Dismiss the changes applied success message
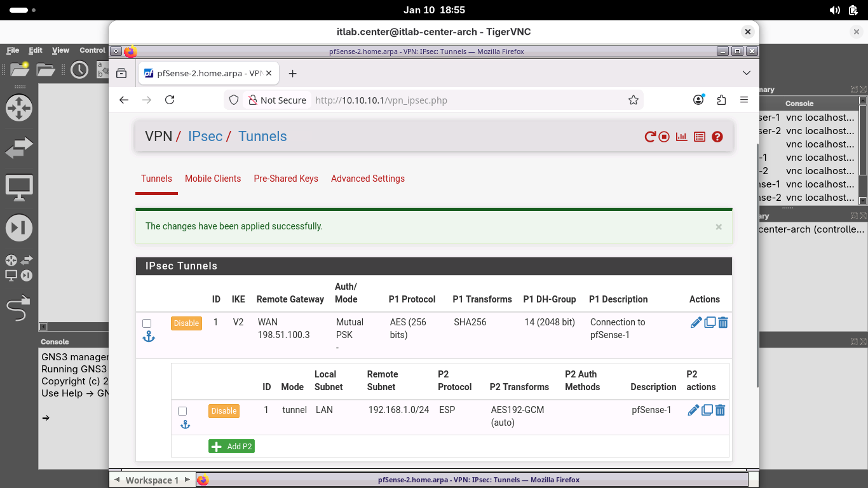Image resolution: width=868 pixels, height=488 pixels. click(x=719, y=227)
